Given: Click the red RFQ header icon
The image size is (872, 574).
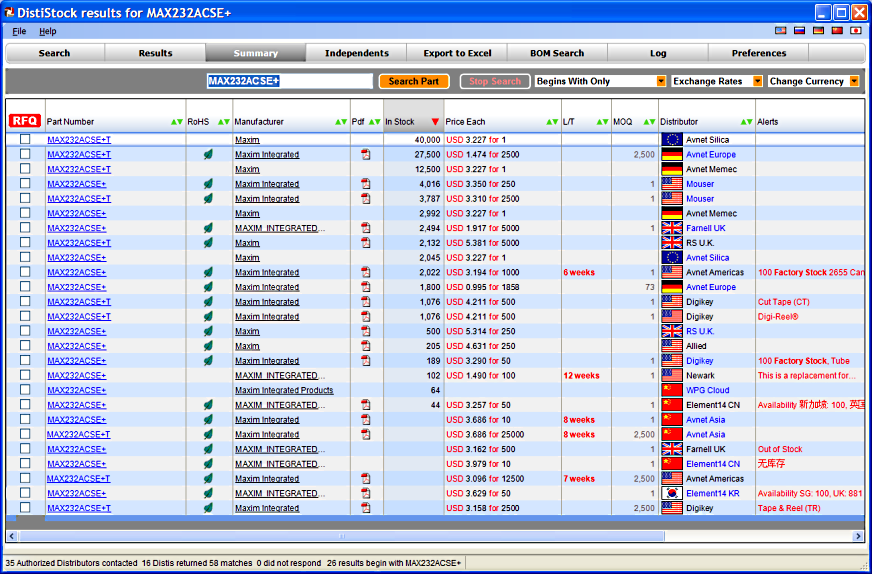Looking at the screenshot, I should (x=25, y=121).
